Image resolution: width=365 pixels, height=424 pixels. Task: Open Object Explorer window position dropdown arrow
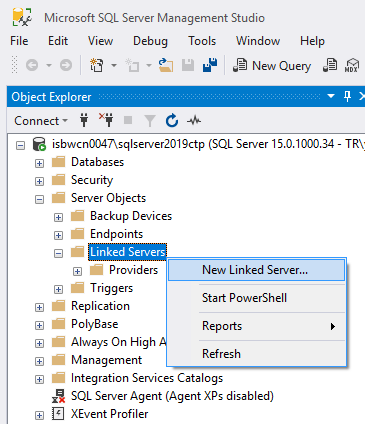[331, 96]
